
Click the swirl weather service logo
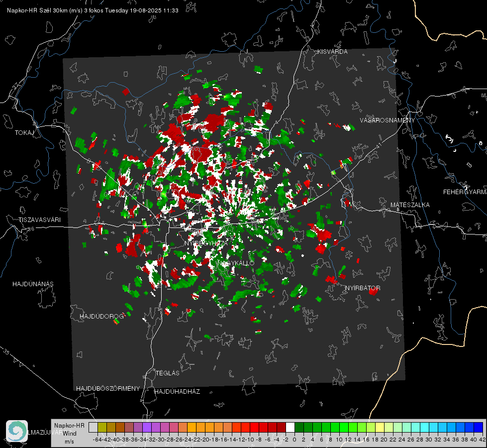(x=17, y=431)
